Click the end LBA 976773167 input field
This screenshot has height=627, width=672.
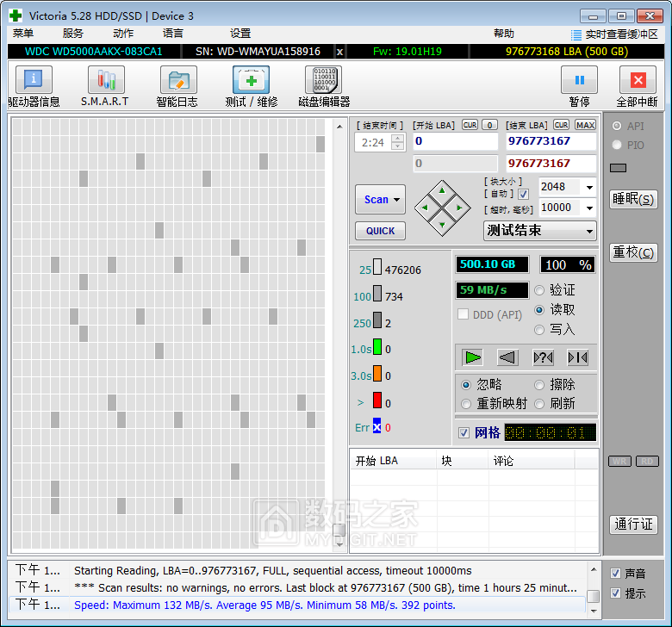pyautogui.click(x=551, y=141)
